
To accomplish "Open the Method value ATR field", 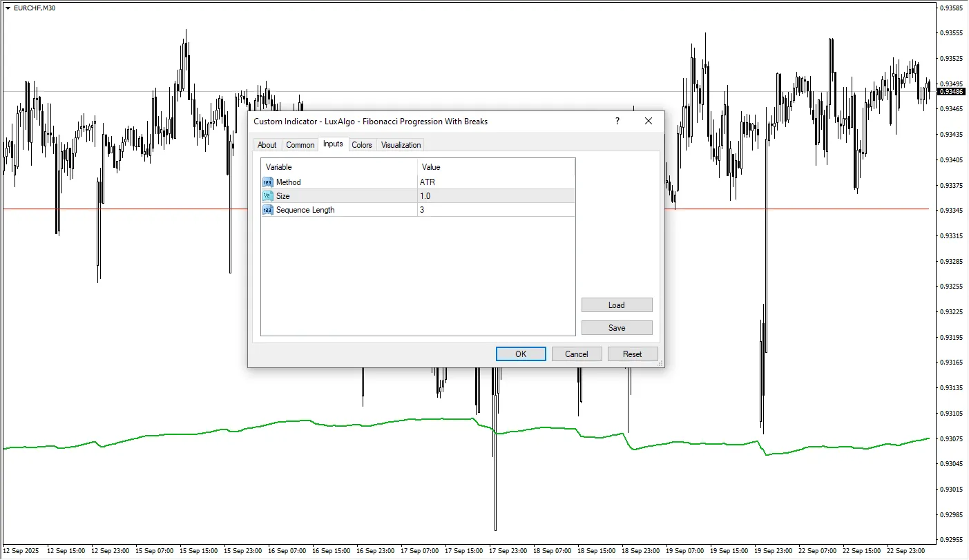I will click(495, 182).
